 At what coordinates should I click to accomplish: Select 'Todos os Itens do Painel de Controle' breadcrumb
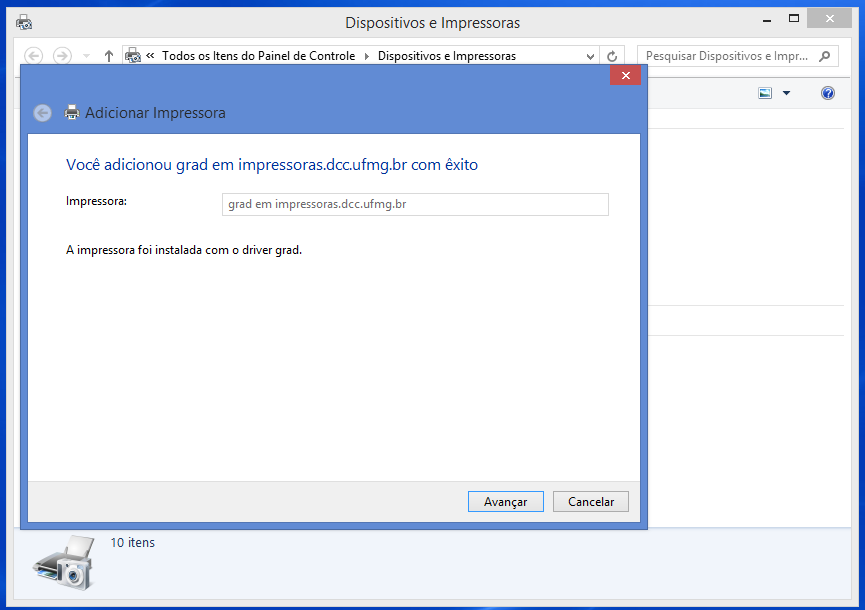coord(258,56)
